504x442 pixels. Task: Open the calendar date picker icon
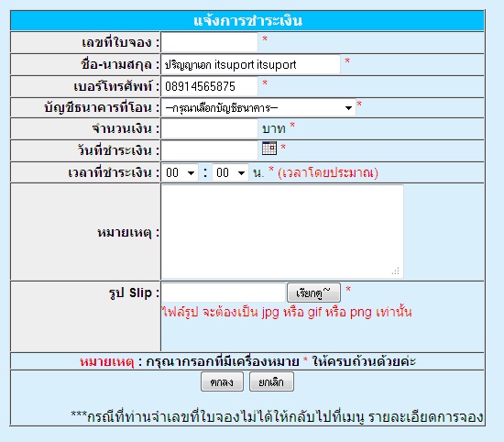[x=269, y=148]
